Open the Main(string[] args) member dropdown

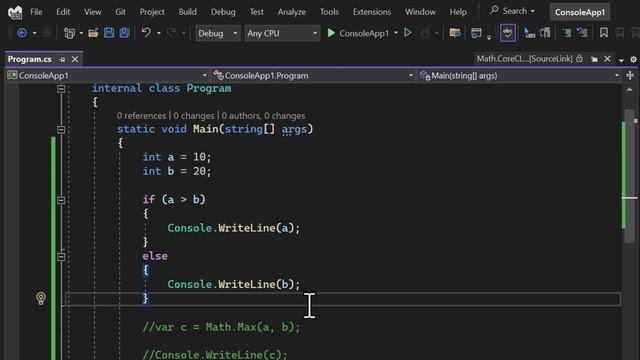[x=520, y=76]
